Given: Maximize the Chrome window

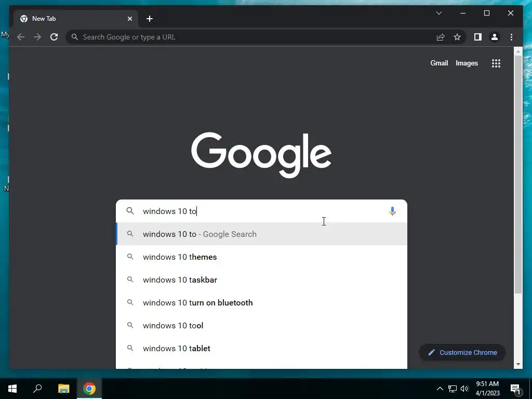Looking at the screenshot, I should pyautogui.click(x=486, y=13).
